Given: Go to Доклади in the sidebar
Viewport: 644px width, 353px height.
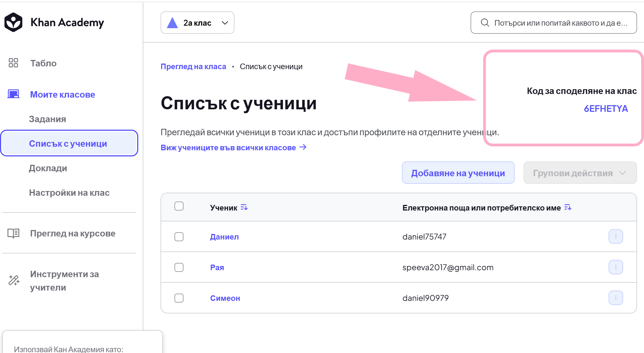Looking at the screenshot, I should (48, 168).
